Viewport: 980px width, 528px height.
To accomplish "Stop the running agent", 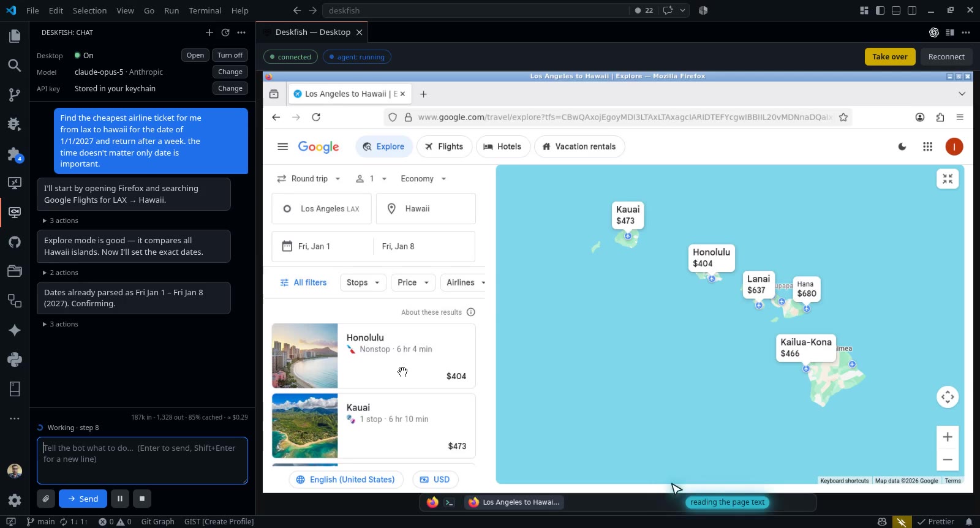I will point(142,499).
